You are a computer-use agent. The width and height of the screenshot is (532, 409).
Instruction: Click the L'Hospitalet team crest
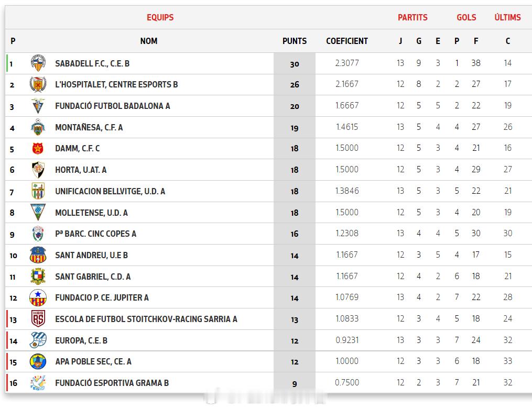38,84
